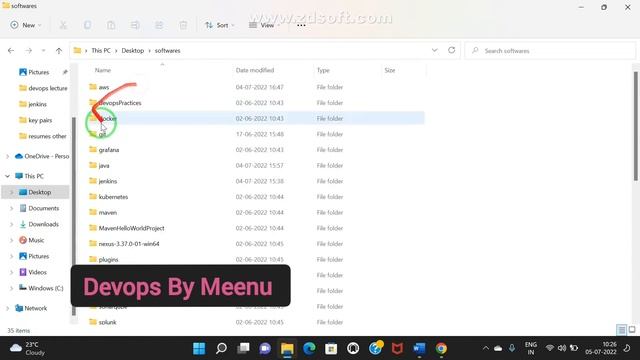Open taskbar Search
Screen dimensions: 640x360
(221, 348)
